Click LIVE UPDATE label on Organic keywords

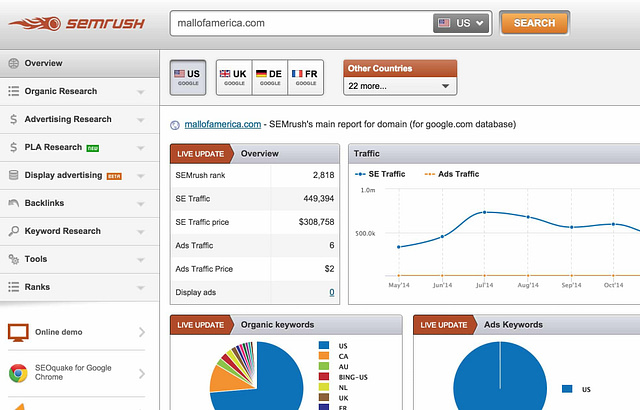(x=200, y=325)
